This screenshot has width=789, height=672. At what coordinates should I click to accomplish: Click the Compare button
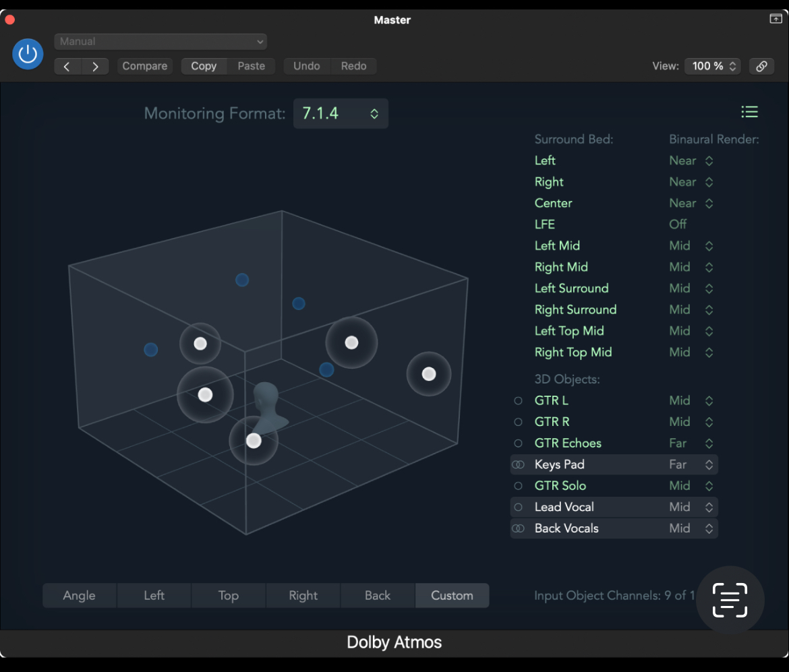click(x=145, y=67)
